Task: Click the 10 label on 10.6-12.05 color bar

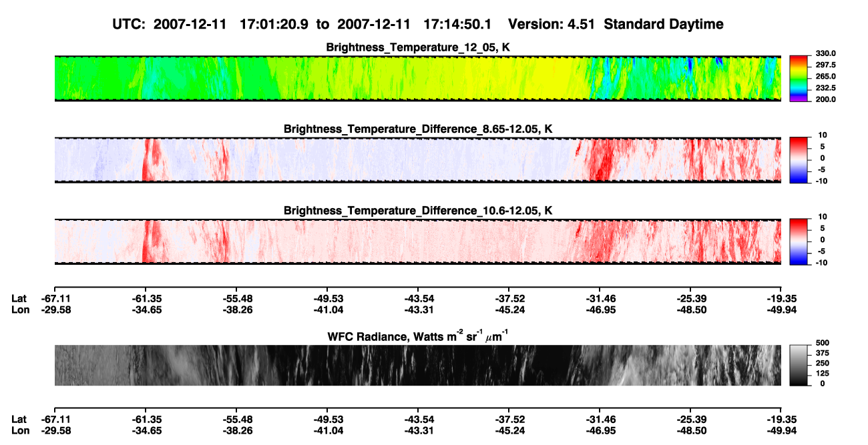Action: 823,217
